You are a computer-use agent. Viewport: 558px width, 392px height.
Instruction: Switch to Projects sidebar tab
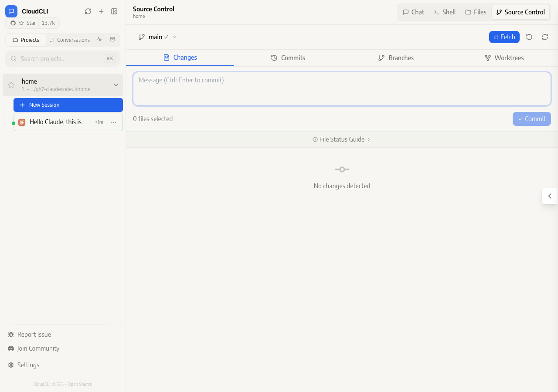pyautogui.click(x=26, y=40)
